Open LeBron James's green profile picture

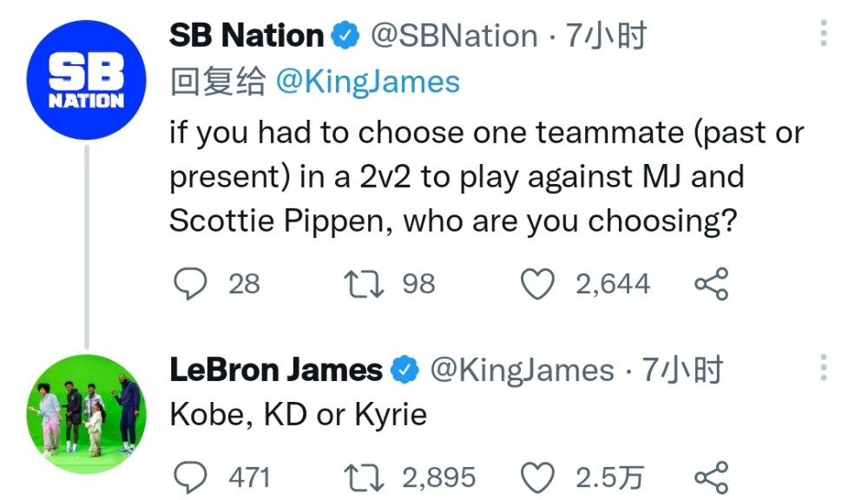click(x=86, y=413)
